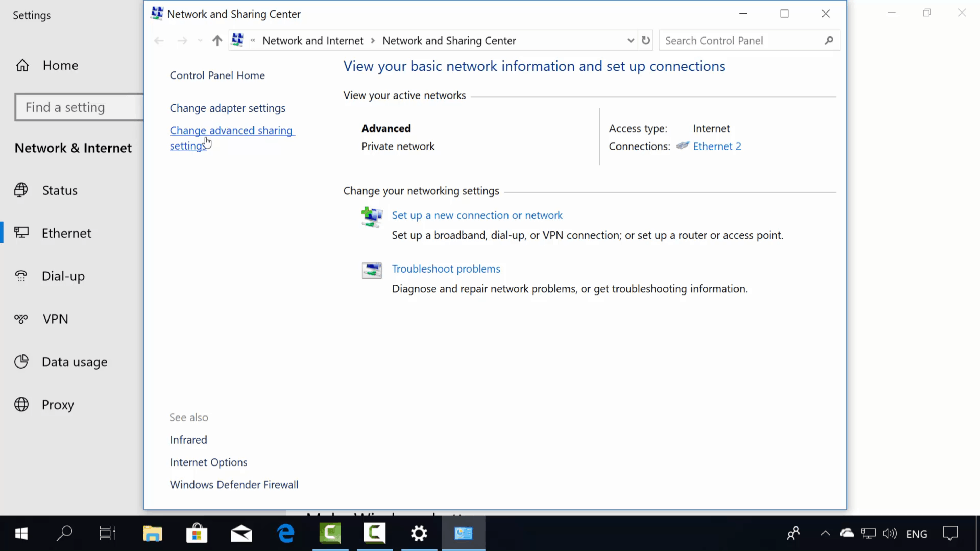
Task: Open Microsoft Edge from the taskbar
Action: click(x=286, y=533)
